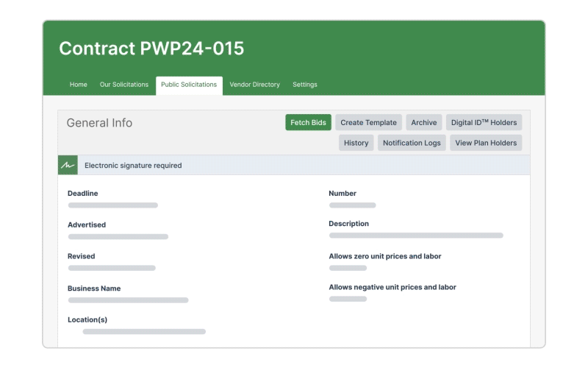Open Notification Logs
The image size is (588, 368).
pos(412,143)
